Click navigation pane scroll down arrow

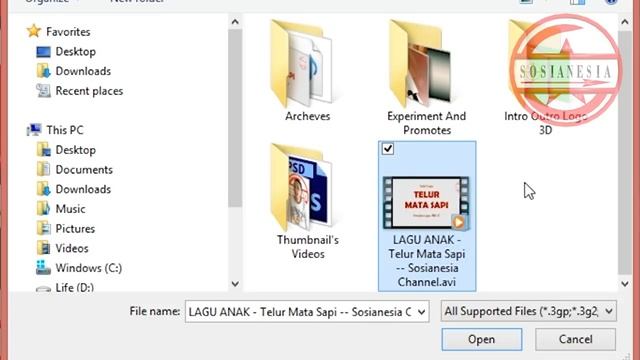coord(235,283)
